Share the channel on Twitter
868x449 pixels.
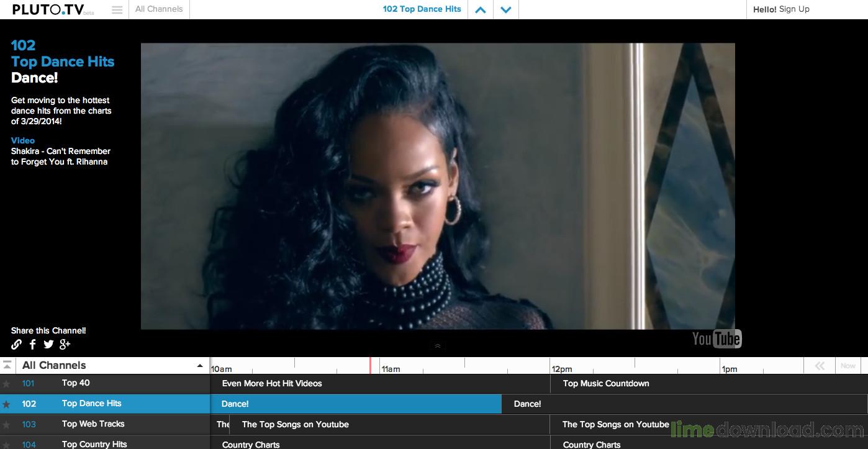(48, 344)
